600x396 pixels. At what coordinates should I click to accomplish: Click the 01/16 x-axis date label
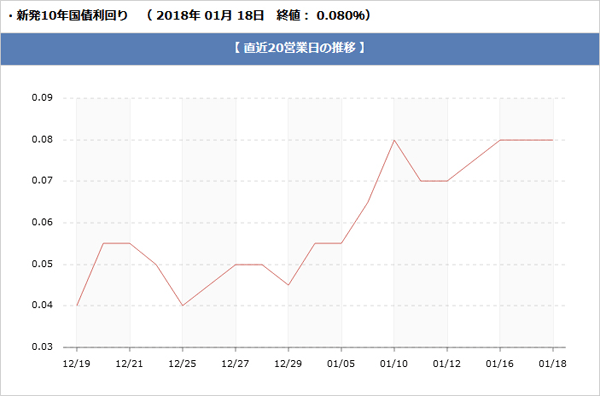click(499, 363)
